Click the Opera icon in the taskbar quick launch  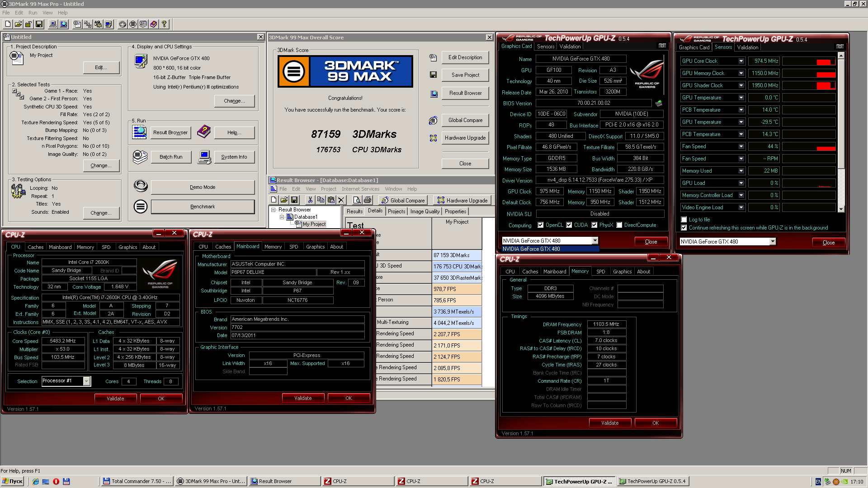pyautogui.click(x=56, y=481)
